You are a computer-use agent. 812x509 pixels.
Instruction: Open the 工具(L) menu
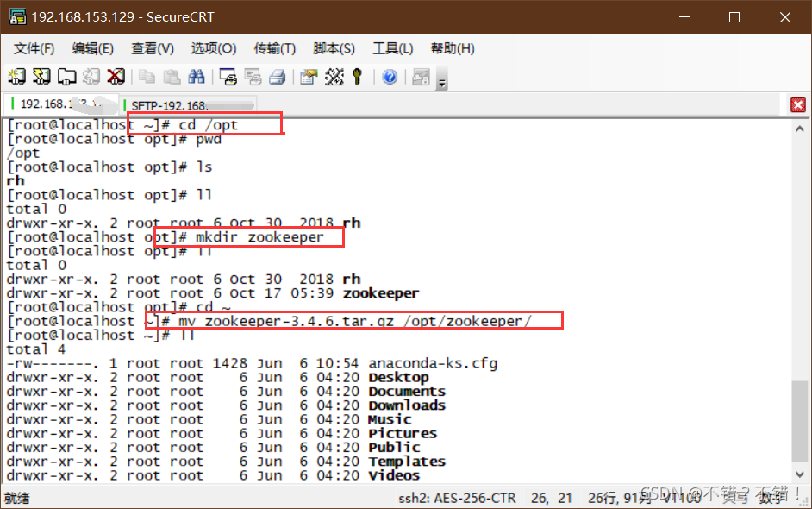point(392,48)
